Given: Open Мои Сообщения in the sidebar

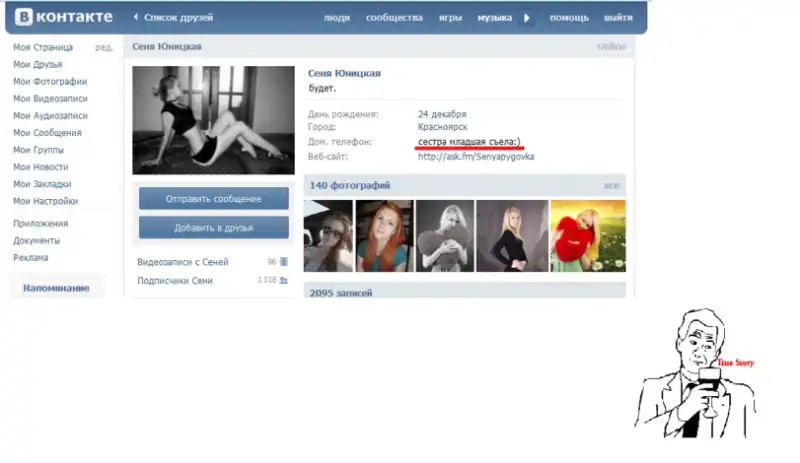Looking at the screenshot, I should coord(47,133).
